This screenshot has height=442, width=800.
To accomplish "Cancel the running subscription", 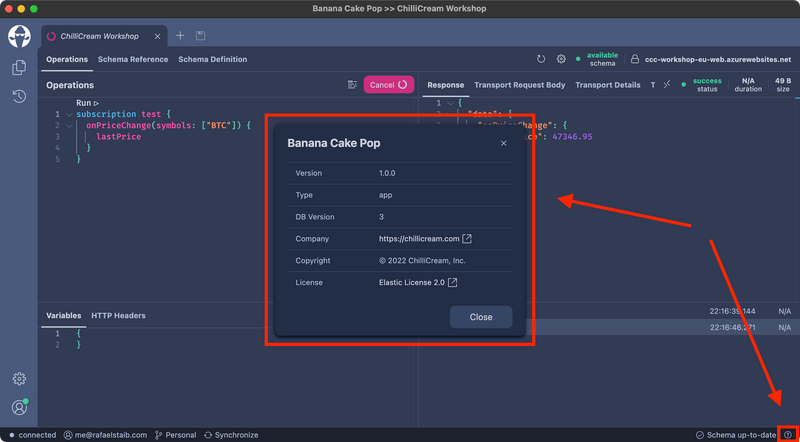I will coord(389,85).
